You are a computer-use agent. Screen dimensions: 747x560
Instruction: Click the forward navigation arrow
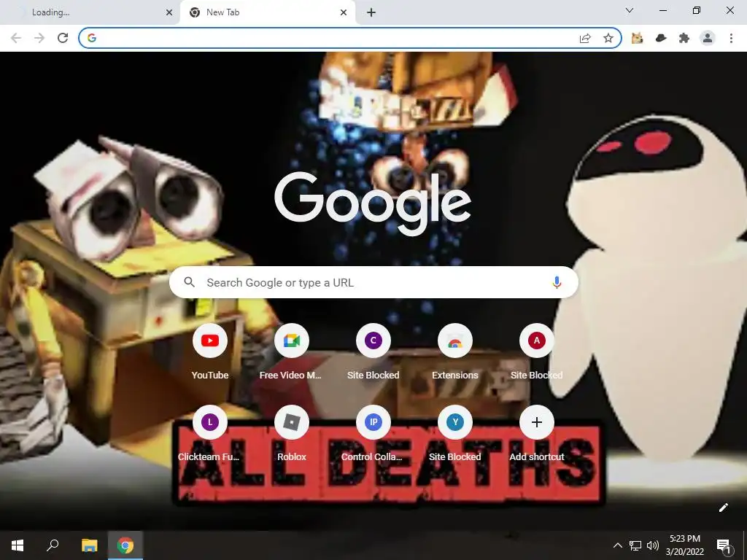39,38
